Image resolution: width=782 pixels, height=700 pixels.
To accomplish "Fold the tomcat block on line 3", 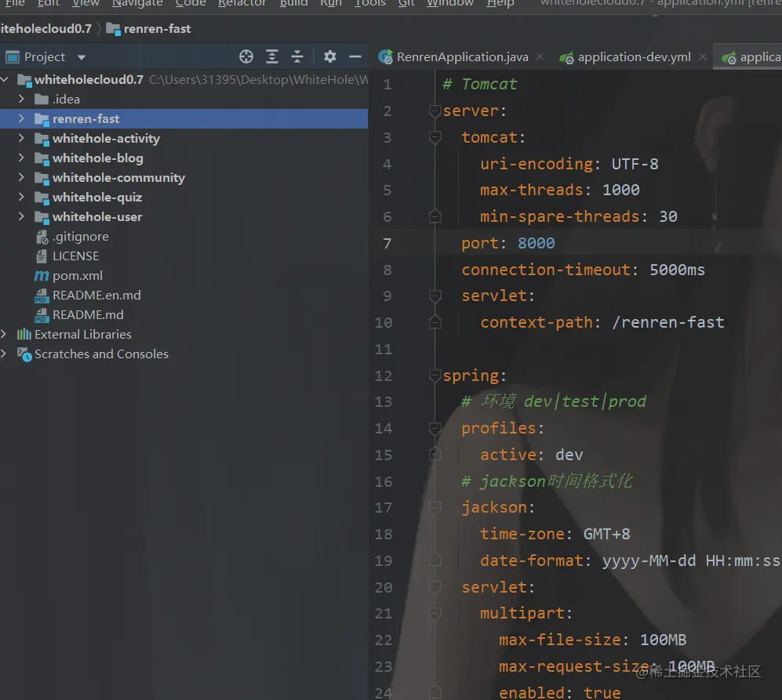I will tap(435, 137).
